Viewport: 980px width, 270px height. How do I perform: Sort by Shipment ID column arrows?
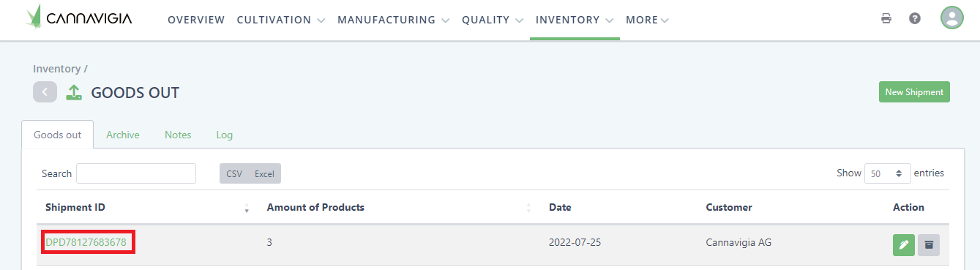(x=247, y=208)
